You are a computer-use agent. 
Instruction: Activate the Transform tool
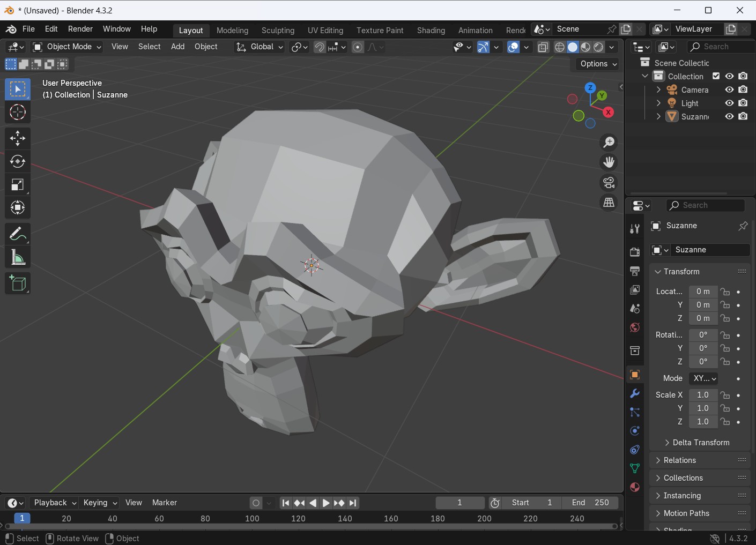pyautogui.click(x=18, y=207)
